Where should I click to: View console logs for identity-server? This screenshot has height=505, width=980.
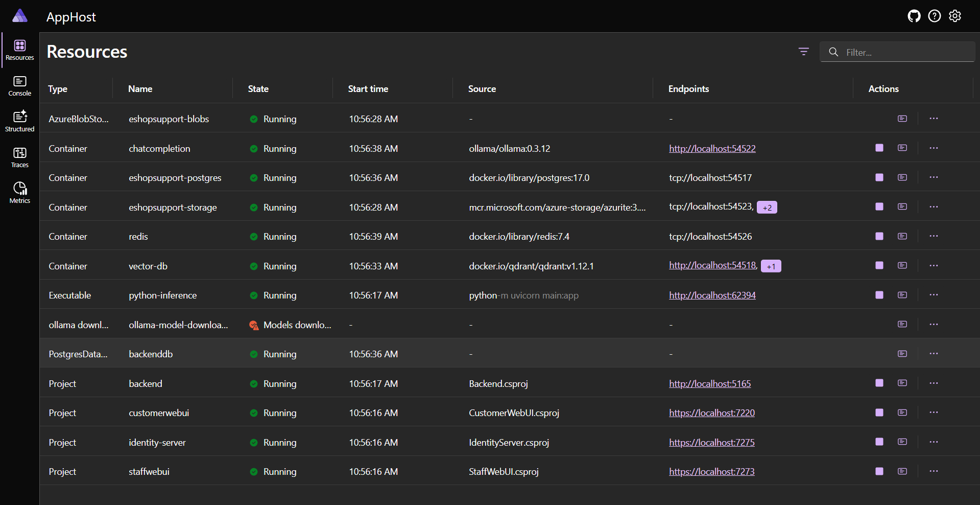(902, 442)
